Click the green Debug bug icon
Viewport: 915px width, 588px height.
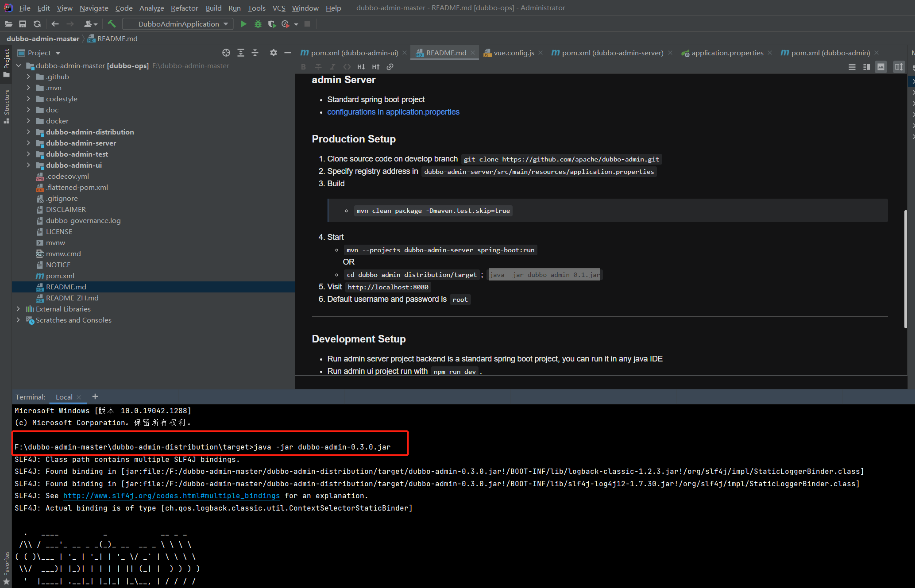coord(258,24)
